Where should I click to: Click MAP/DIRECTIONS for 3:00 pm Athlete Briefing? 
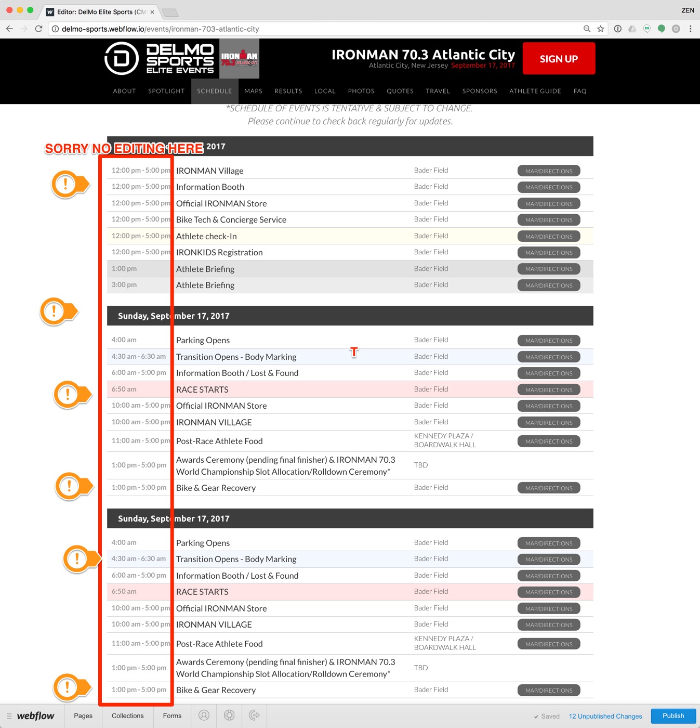point(549,285)
